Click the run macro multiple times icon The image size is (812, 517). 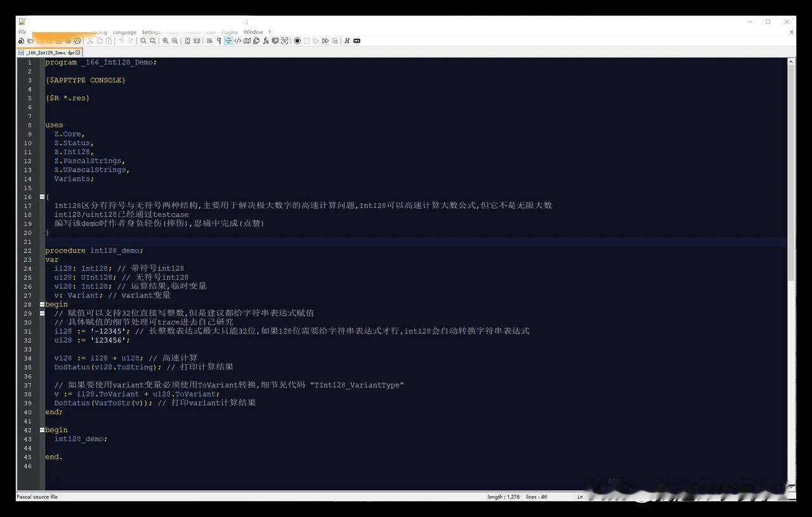point(325,41)
